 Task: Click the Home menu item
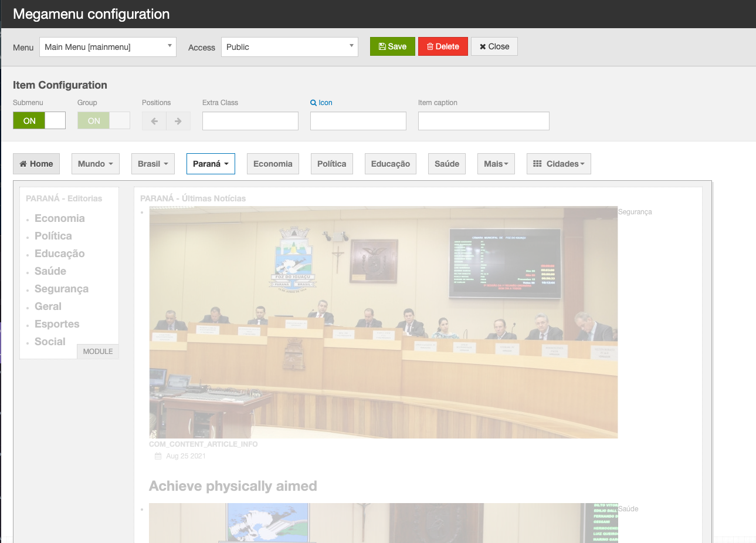[x=36, y=164]
